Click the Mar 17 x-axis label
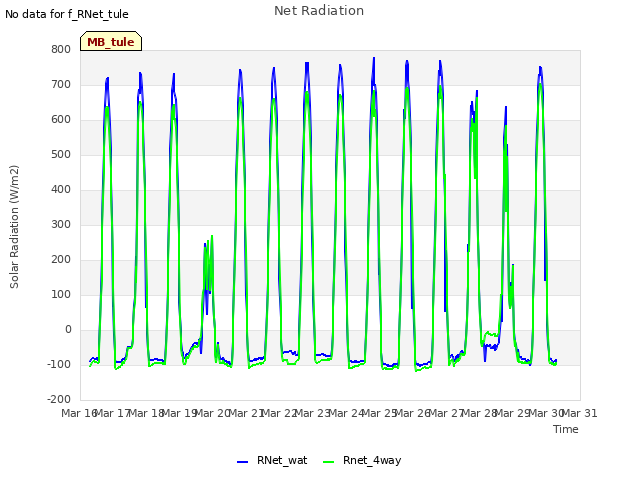 tap(112, 413)
